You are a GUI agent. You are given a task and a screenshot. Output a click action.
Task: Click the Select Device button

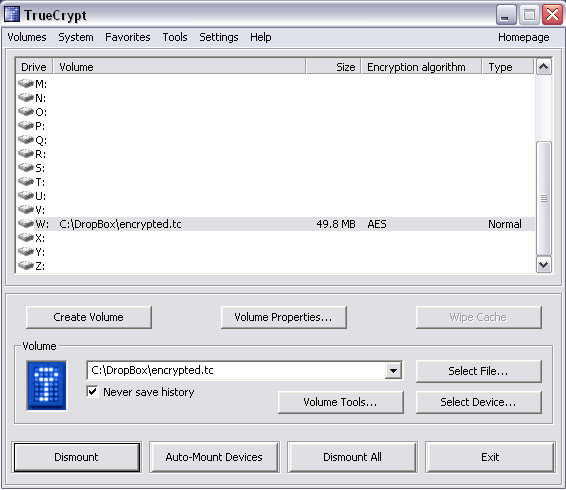click(x=478, y=402)
